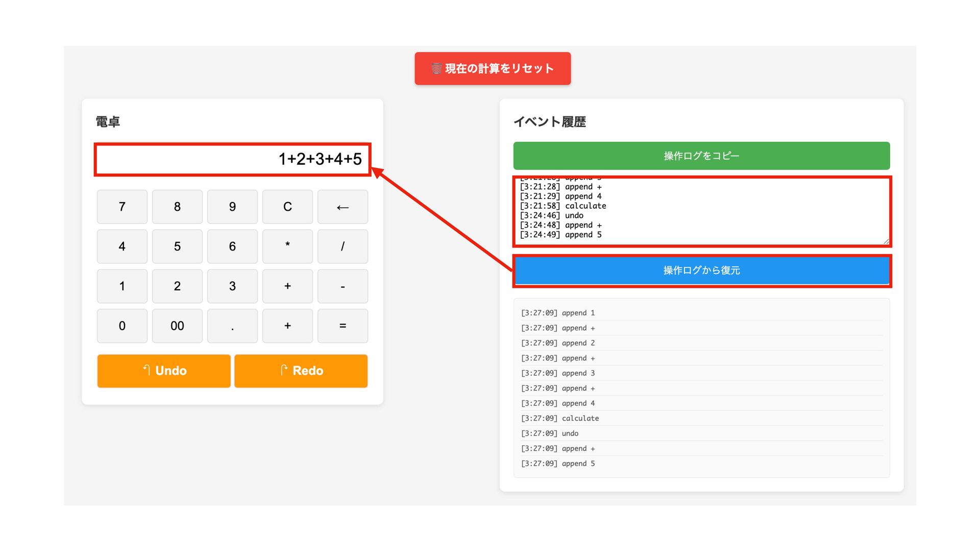The height and width of the screenshot is (551, 980).
Task: Click the Undo button with arrow icon
Action: click(x=164, y=371)
